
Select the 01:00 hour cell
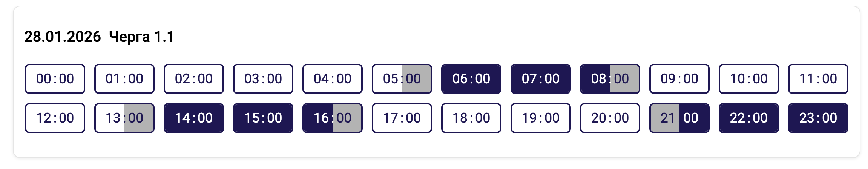coord(124,79)
